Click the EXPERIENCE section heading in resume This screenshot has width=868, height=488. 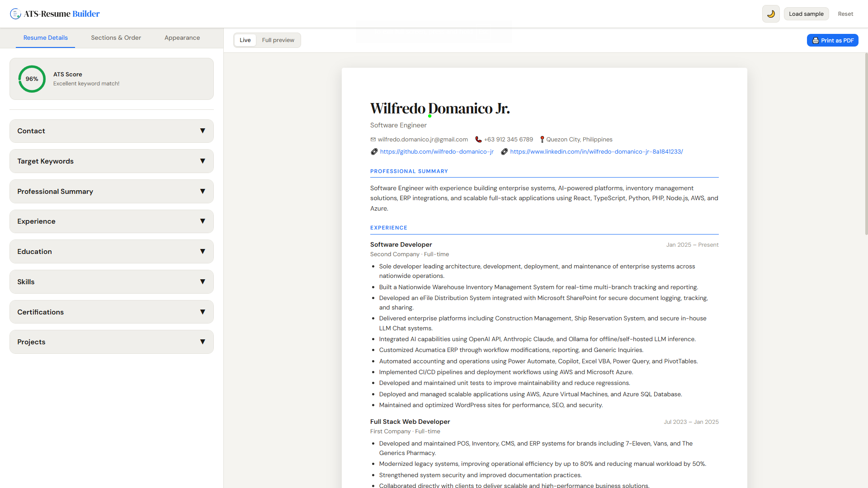tap(389, 228)
